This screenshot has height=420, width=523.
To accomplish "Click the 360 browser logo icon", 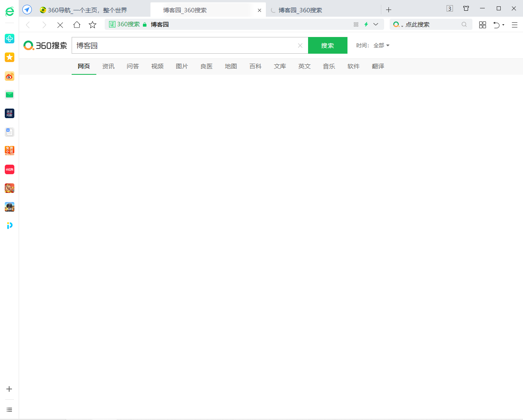I will tap(10, 12).
